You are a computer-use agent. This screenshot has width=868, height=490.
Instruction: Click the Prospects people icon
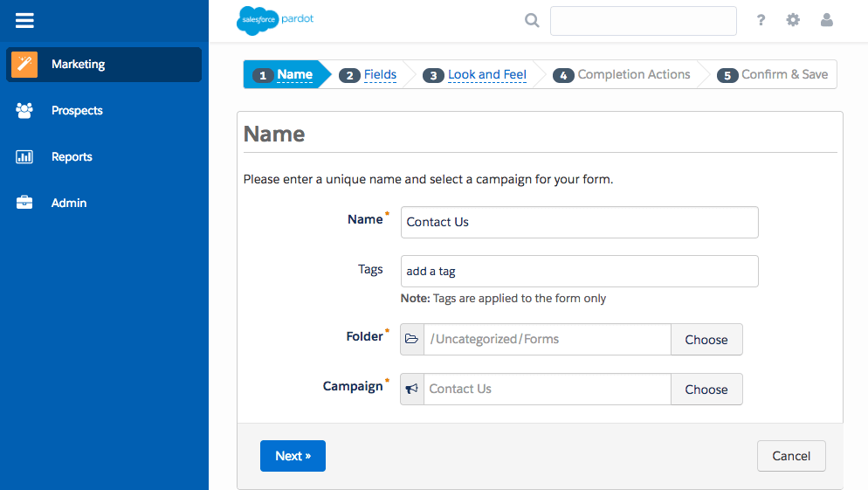tap(24, 110)
